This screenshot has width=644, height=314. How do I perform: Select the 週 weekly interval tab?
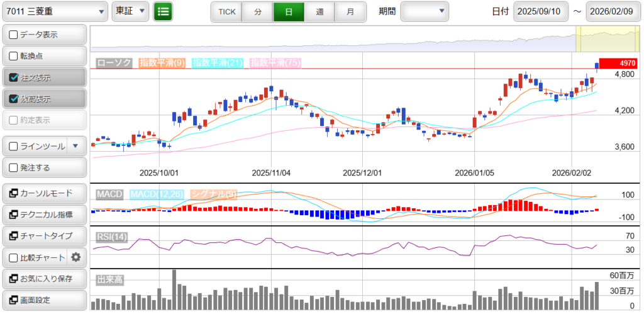tap(320, 11)
